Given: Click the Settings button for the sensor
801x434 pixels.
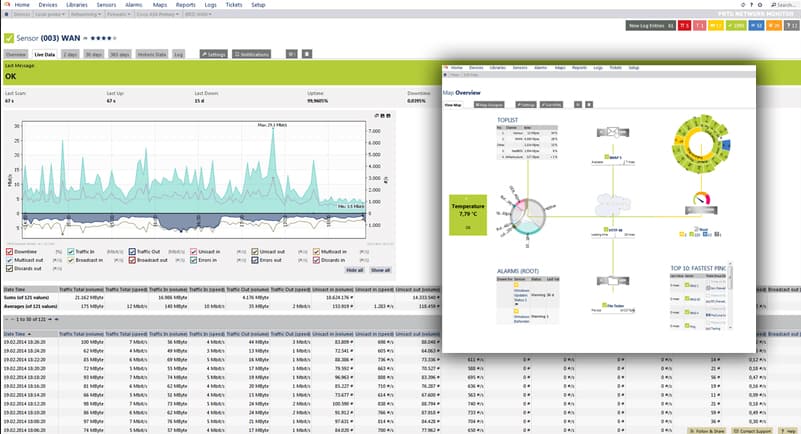Looking at the screenshot, I should click(214, 54).
